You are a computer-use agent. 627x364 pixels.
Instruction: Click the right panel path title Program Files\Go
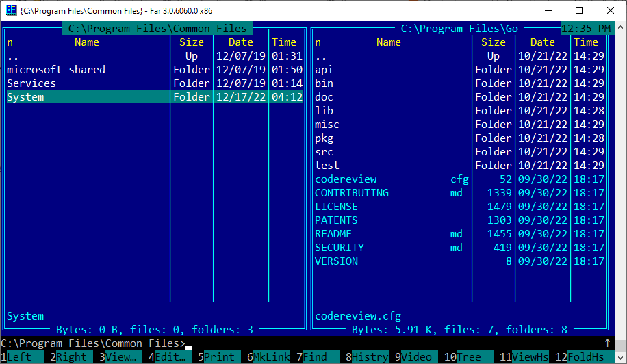(x=459, y=28)
